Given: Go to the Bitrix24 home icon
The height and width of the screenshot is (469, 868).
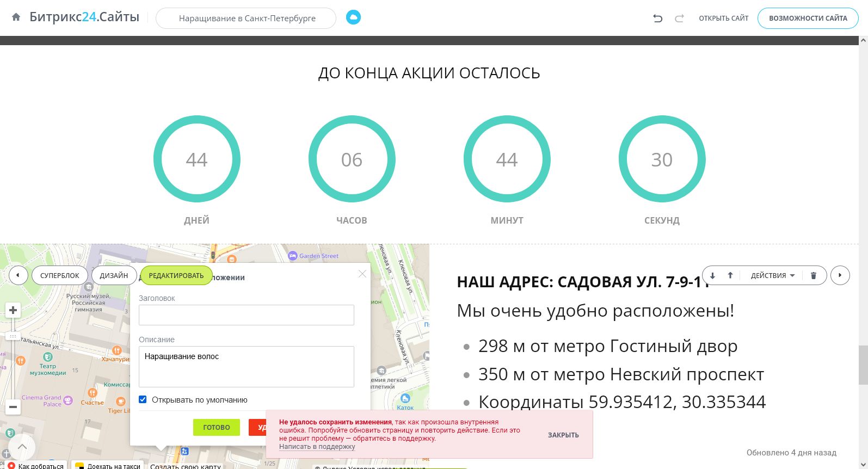Looking at the screenshot, I should click(16, 17).
